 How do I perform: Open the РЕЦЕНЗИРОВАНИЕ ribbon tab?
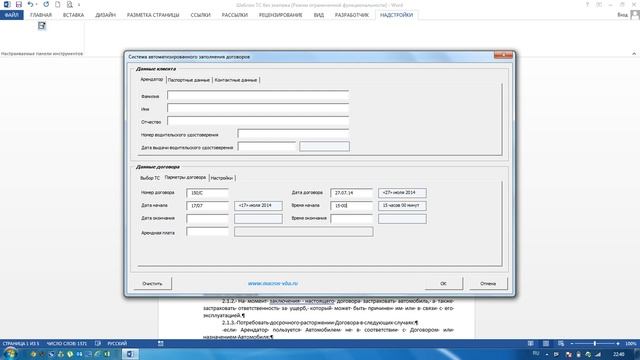280,15
